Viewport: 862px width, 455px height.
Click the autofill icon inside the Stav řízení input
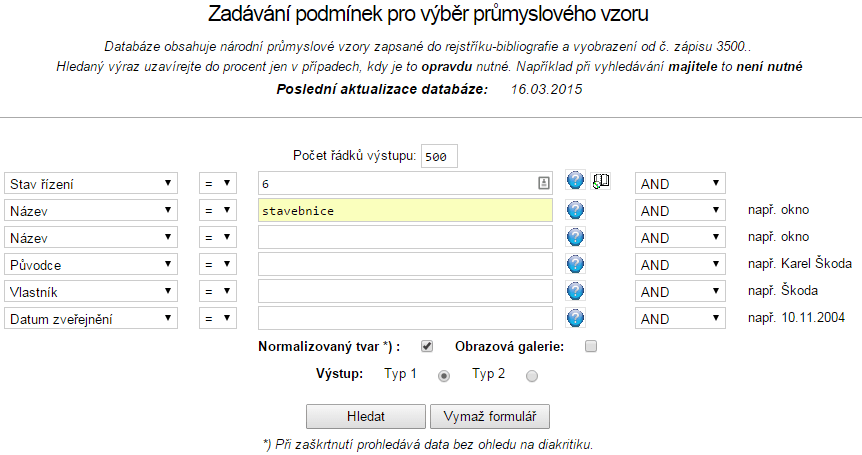click(544, 183)
